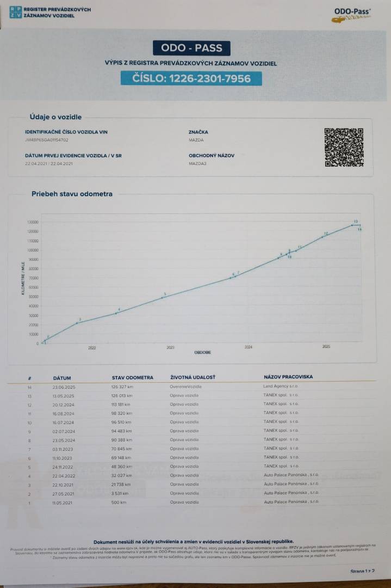The height and width of the screenshot is (588, 391).
Task: Click the ODO-Pass logo in the header
Action: [x=351, y=15]
